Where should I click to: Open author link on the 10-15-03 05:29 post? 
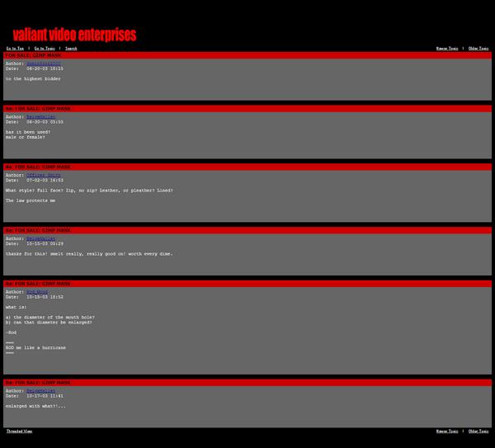pos(40,238)
